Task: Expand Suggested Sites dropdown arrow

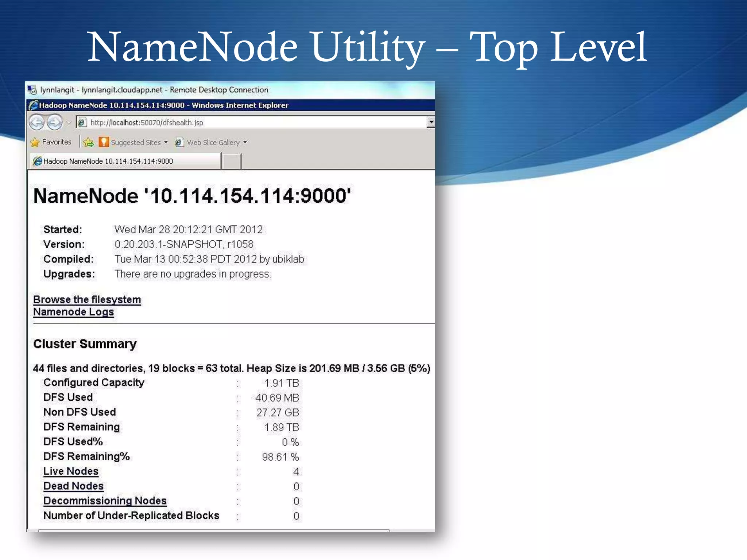Action: pos(166,143)
